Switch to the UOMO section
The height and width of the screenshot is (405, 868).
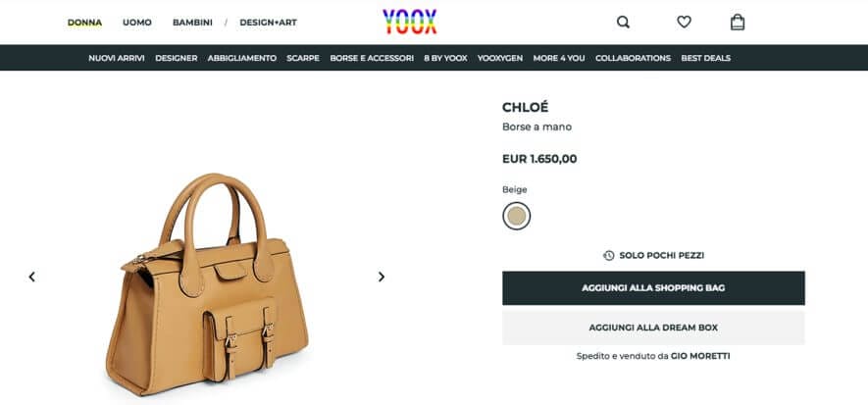pyautogui.click(x=137, y=23)
